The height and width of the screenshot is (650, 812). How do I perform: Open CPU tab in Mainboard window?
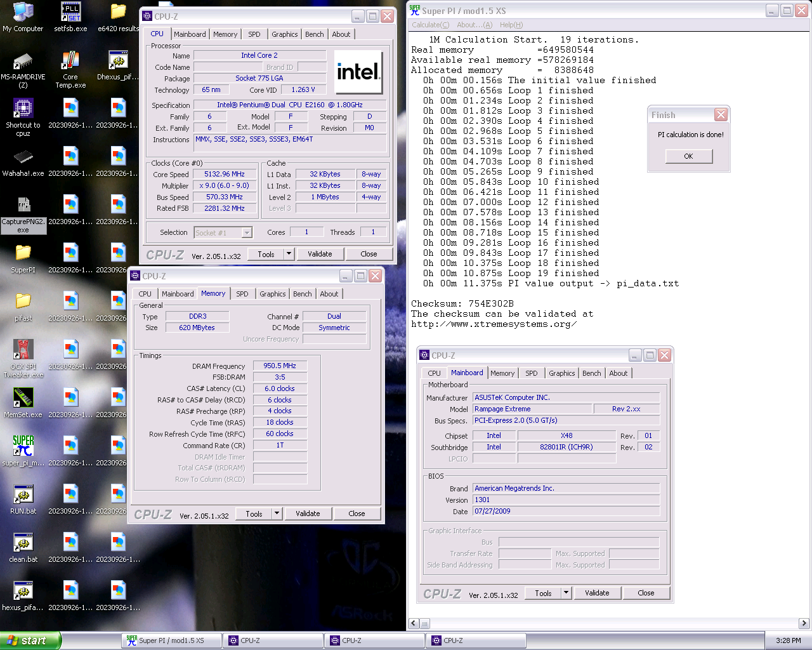coord(434,373)
